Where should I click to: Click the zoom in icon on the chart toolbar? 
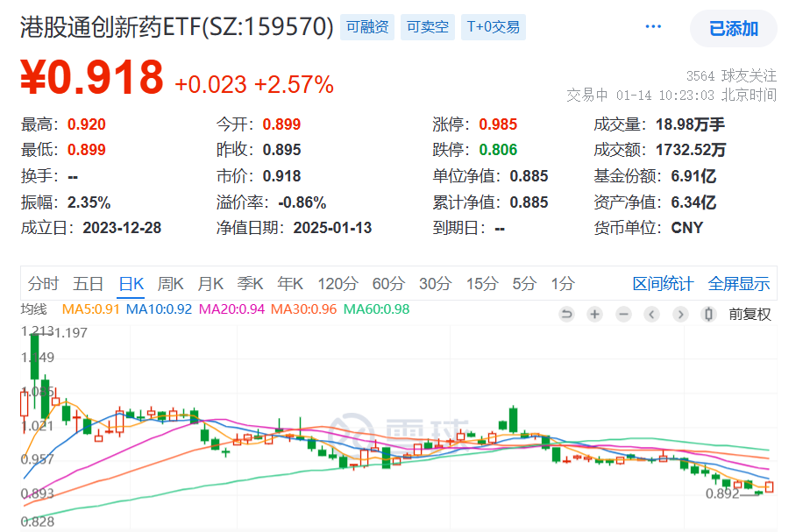(x=594, y=314)
